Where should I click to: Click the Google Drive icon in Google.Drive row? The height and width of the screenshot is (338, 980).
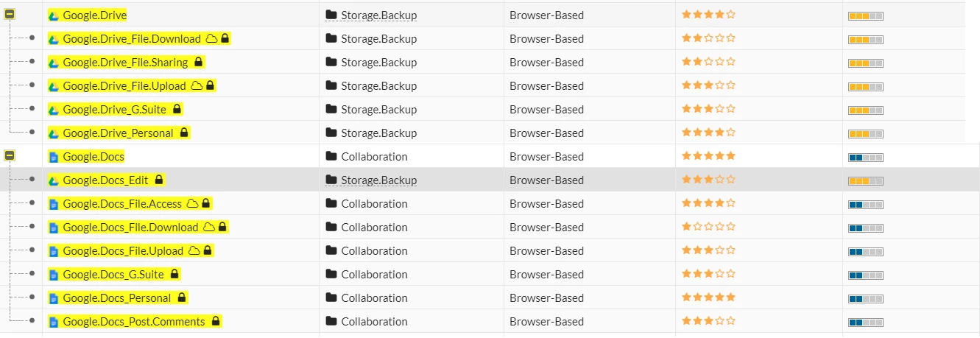point(53,15)
